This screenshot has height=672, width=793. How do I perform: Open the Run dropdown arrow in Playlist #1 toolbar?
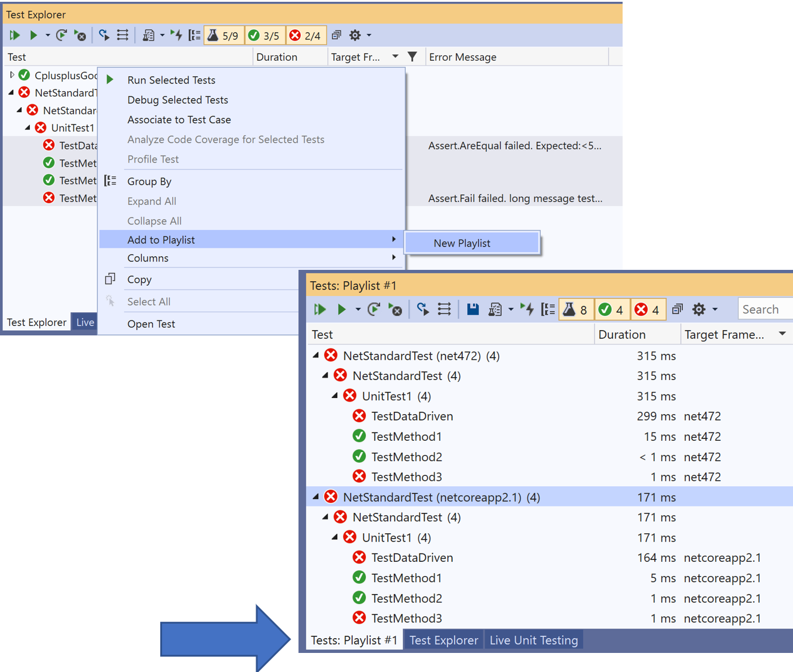(357, 309)
